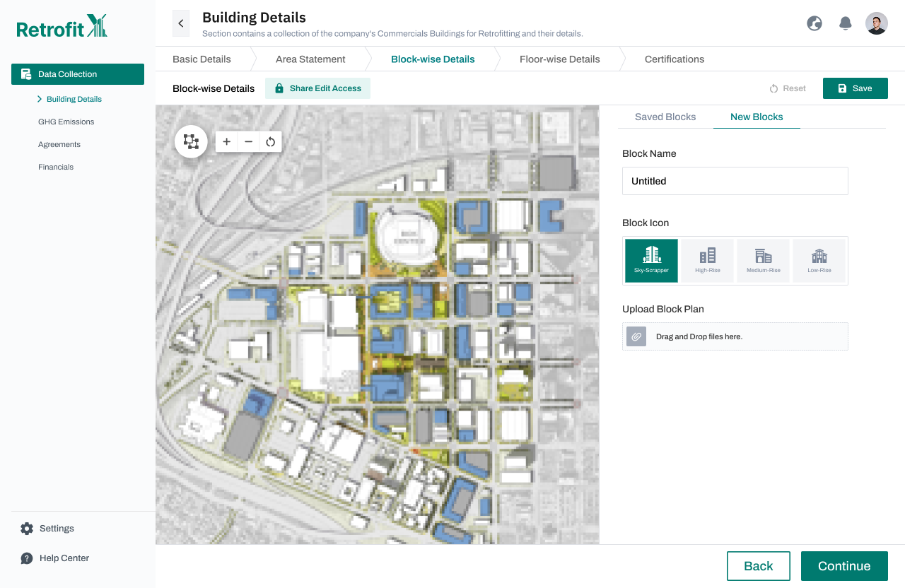Expand Building Details sidebar chevron

point(40,99)
